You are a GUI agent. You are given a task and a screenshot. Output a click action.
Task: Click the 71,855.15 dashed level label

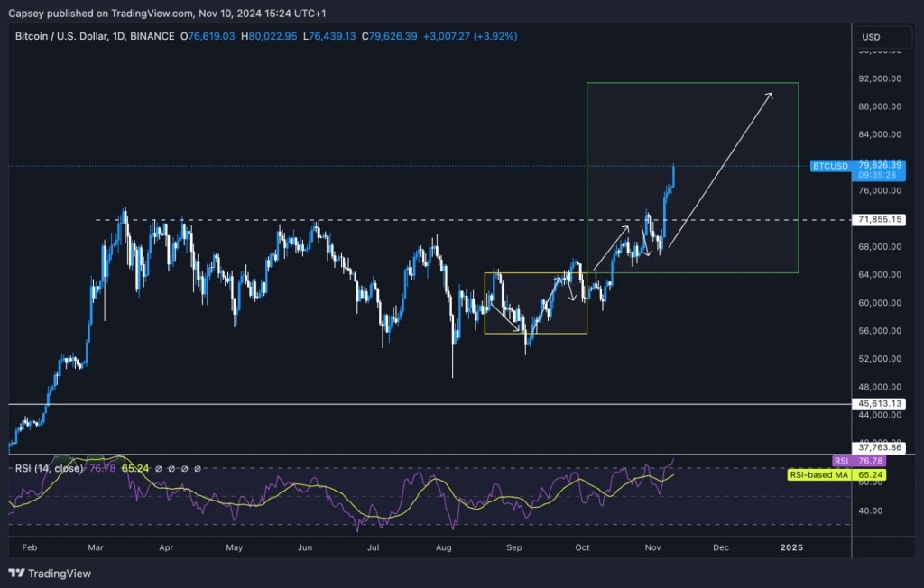pos(879,218)
